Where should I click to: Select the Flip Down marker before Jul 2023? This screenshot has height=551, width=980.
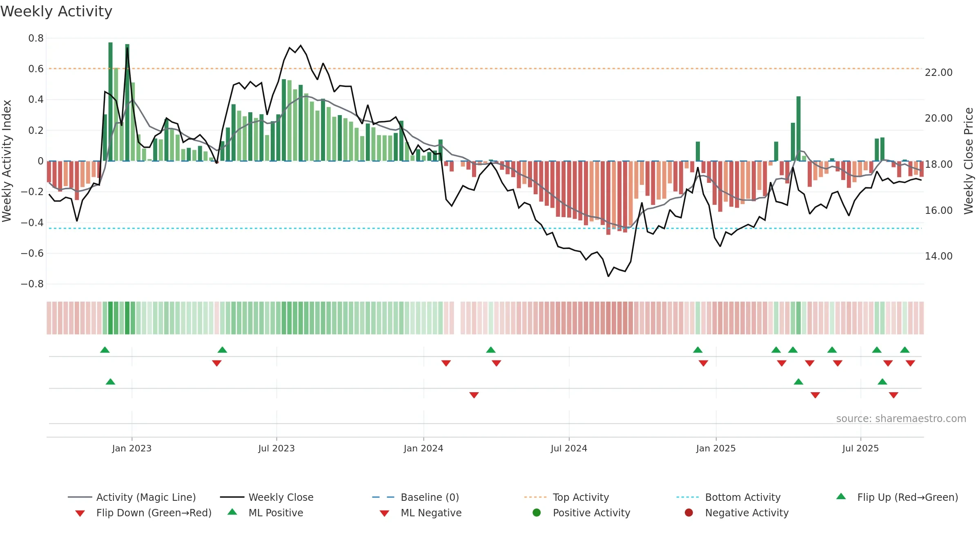pyautogui.click(x=217, y=363)
